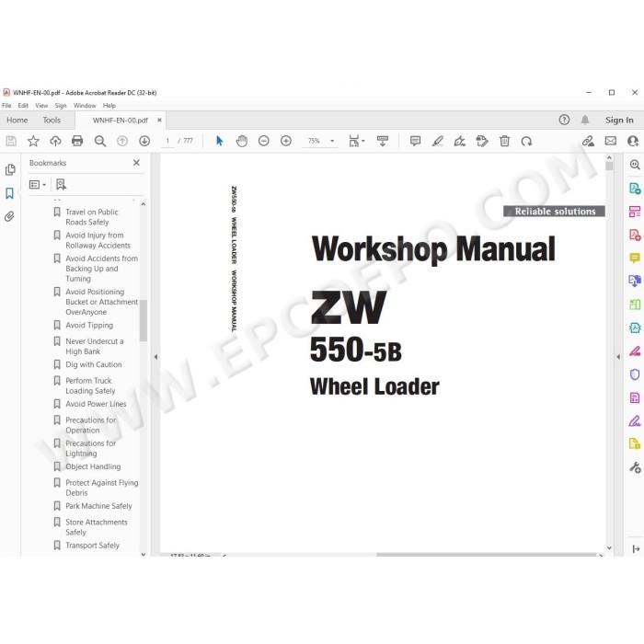The image size is (644, 644).
Task: Open the Window menu
Action: pos(85,106)
